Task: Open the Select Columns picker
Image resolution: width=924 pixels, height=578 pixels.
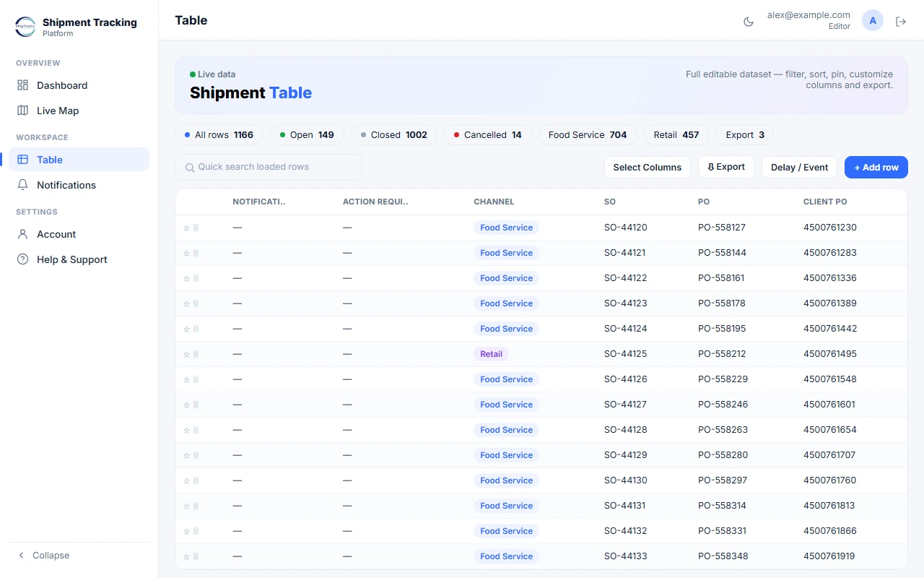Action: point(647,167)
